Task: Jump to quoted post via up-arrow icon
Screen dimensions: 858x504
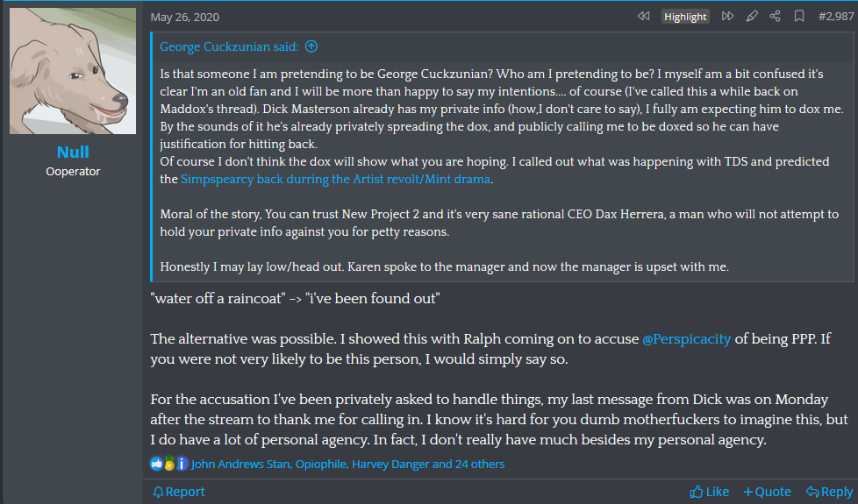Action: pyautogui.click(x=311, y=46)
